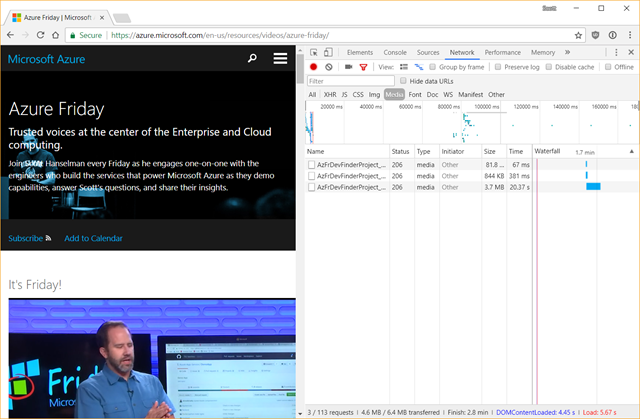Tick the Offline checkbox
The width and height of the screenshot is (640, 419).
[608, 67]
